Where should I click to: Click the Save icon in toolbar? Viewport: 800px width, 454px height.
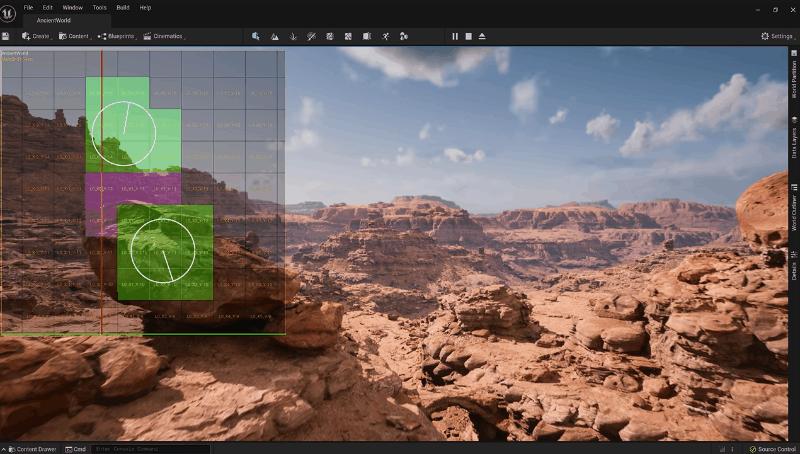pos(6,36)
